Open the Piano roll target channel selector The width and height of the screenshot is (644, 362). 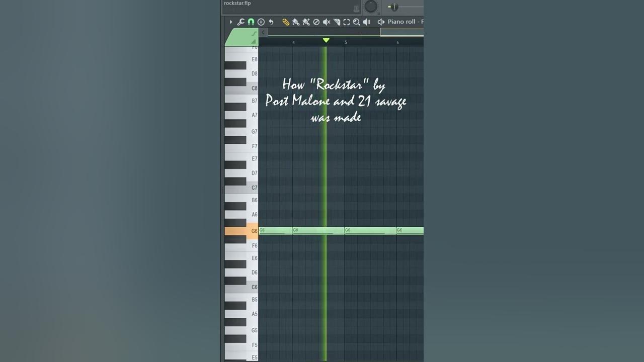(406, 22)
